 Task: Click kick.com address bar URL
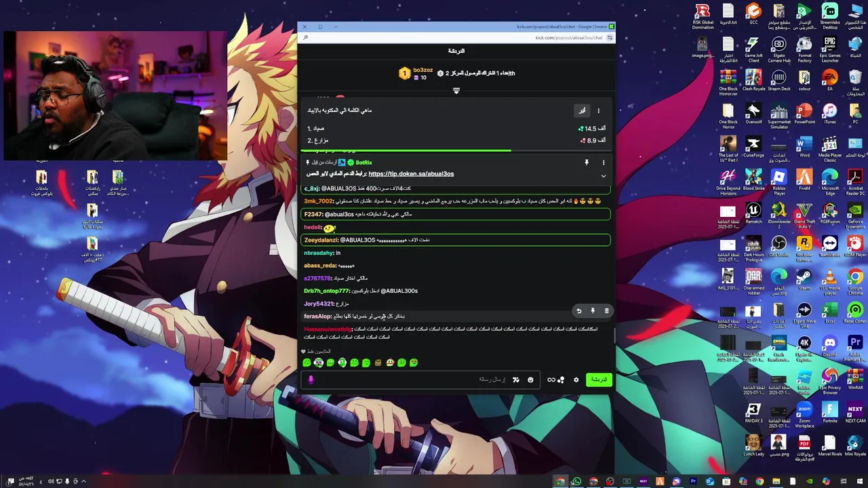[568, 38]
